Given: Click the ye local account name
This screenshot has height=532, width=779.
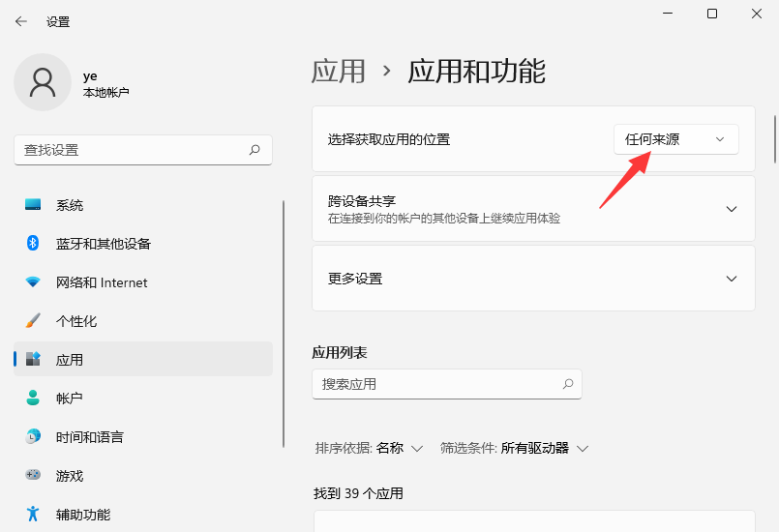Looking at the screenshot, I should click(x=90, y=75).
